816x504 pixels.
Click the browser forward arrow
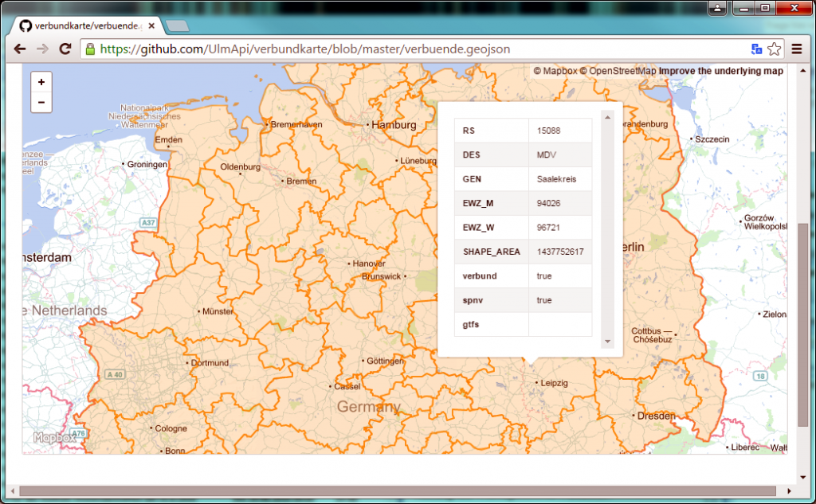[42, 49]
